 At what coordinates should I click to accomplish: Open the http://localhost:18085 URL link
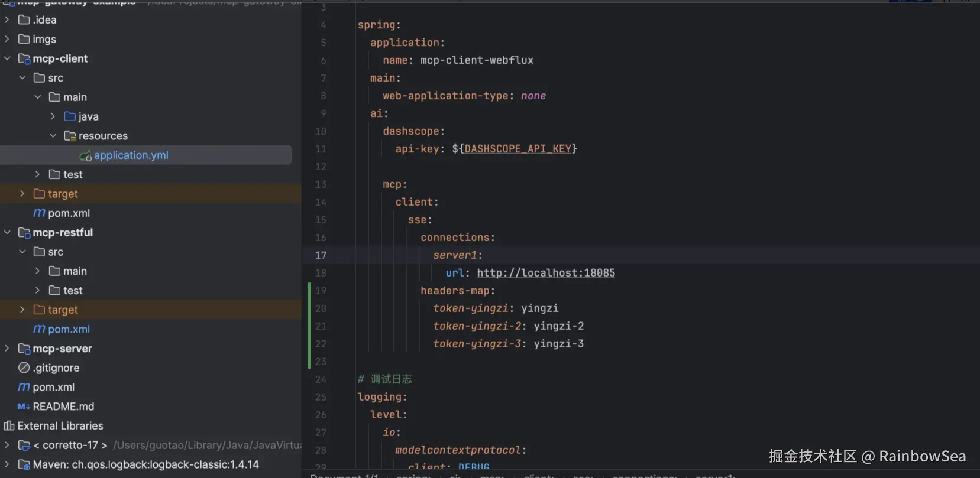545,273
